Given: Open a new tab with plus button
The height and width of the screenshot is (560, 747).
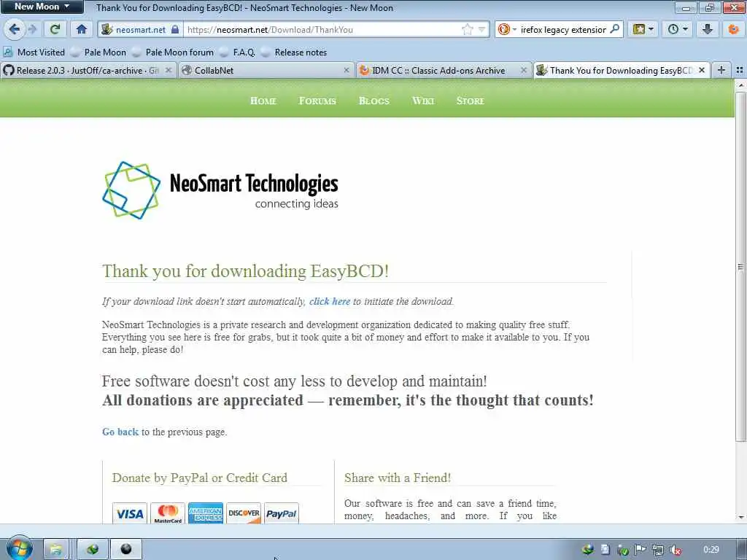Looking at the screenshot, I should (721, 71).
